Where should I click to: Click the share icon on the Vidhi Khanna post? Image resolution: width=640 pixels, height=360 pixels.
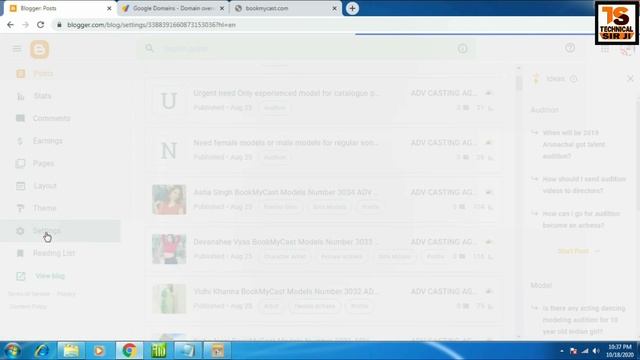pyautogui.click(x=489, y=291)
